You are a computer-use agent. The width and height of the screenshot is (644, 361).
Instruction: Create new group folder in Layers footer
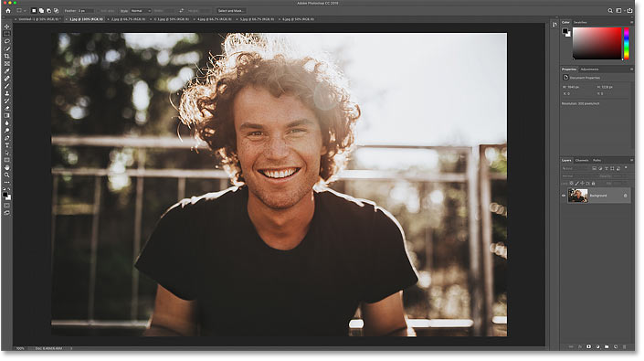(607, 347)
